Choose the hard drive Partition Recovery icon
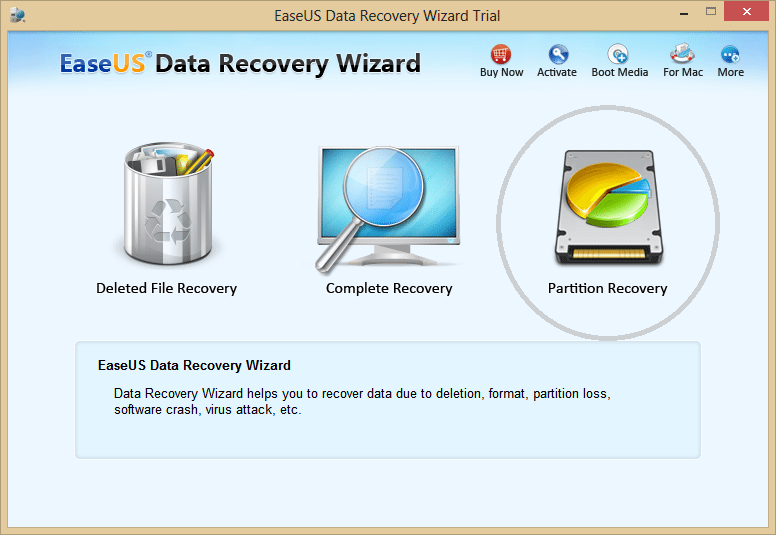 point(608,208)
